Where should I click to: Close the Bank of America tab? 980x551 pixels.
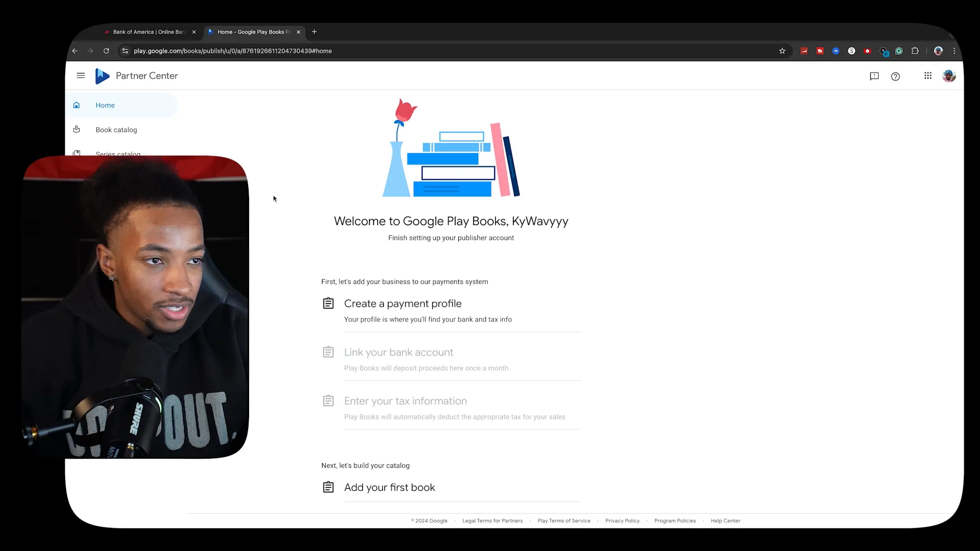pos(194,32)
